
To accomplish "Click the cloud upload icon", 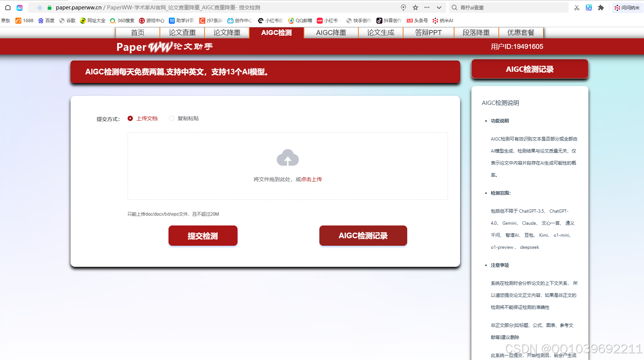I will tap(287, 158).
